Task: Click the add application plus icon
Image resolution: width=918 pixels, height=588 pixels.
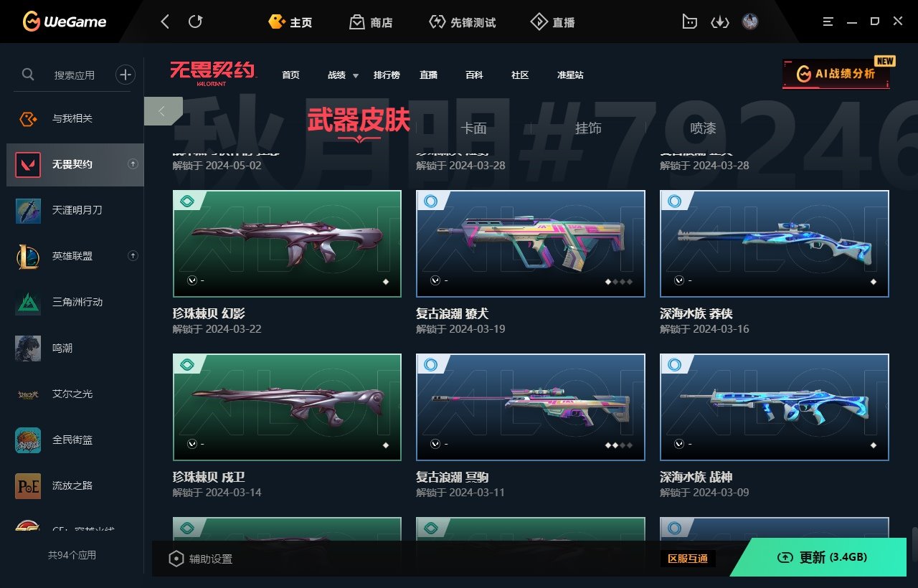Action: [x=126, y=74]
